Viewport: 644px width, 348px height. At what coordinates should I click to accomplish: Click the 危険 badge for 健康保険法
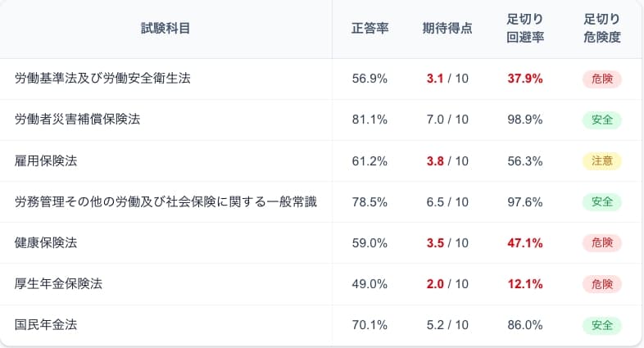click(602, 242)
